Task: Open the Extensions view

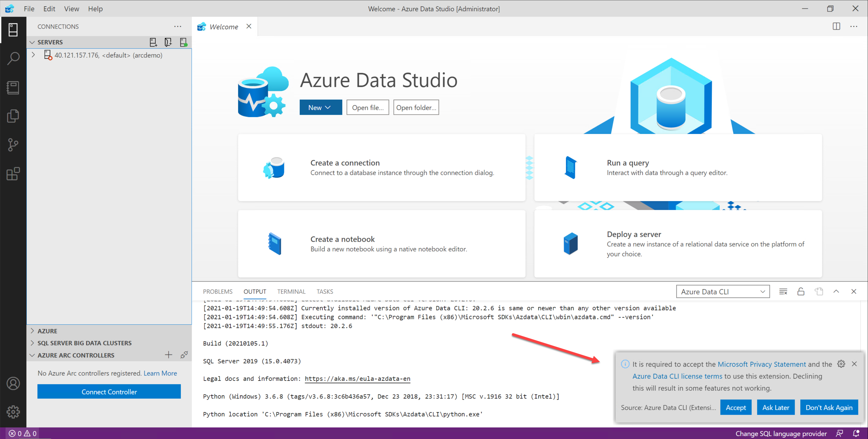Action: [x=14, y=174]
